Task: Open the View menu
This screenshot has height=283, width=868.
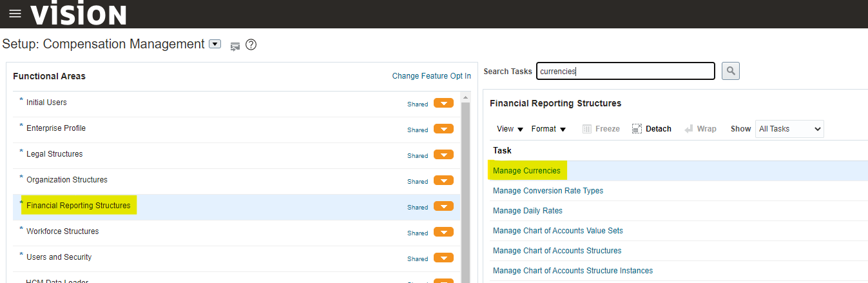Action: click(x=510, y=129)
